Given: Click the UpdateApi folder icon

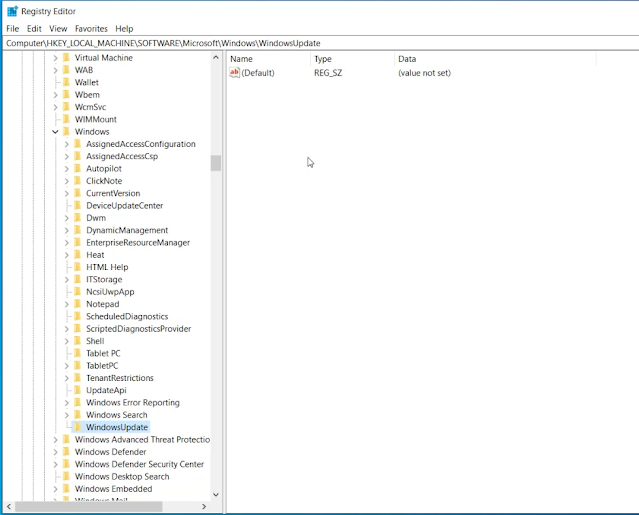Looking at the screenshot, I should coord(77,390).
